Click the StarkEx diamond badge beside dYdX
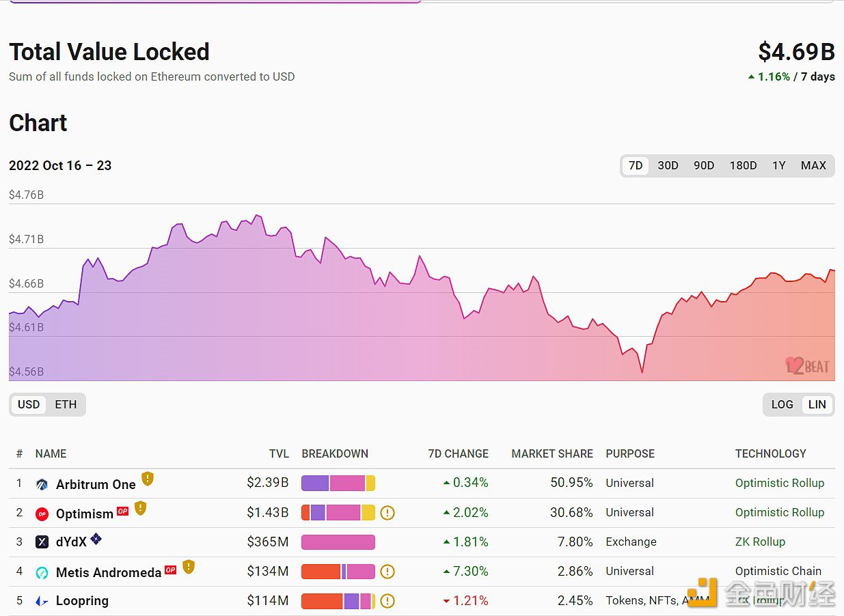 pos(96,540)
